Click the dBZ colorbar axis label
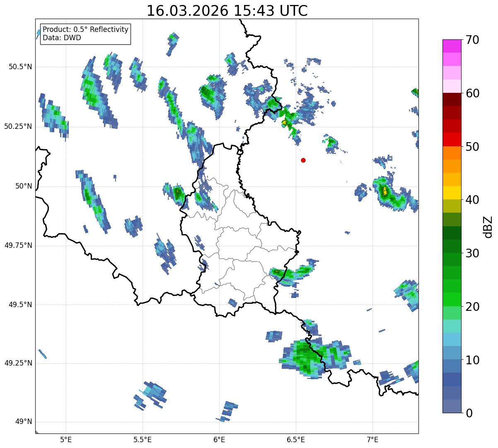Viewport: 498px width, 448px height. pos(488,226)
